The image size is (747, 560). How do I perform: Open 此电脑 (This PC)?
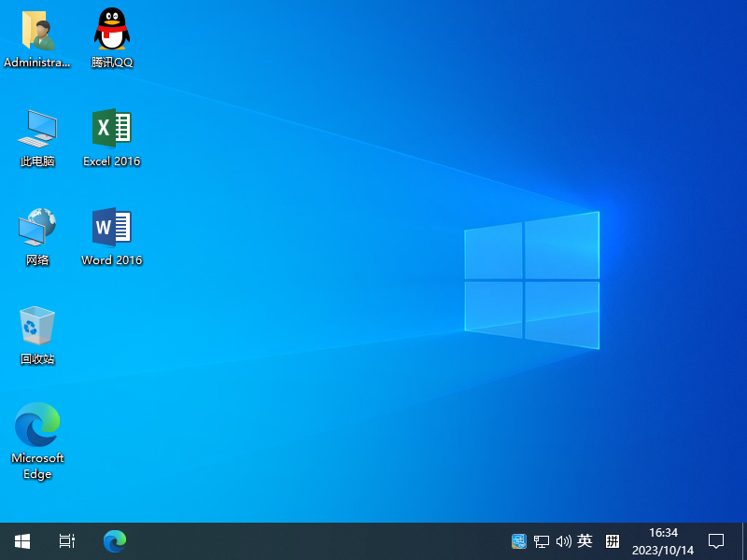click(x=37, y=129)
